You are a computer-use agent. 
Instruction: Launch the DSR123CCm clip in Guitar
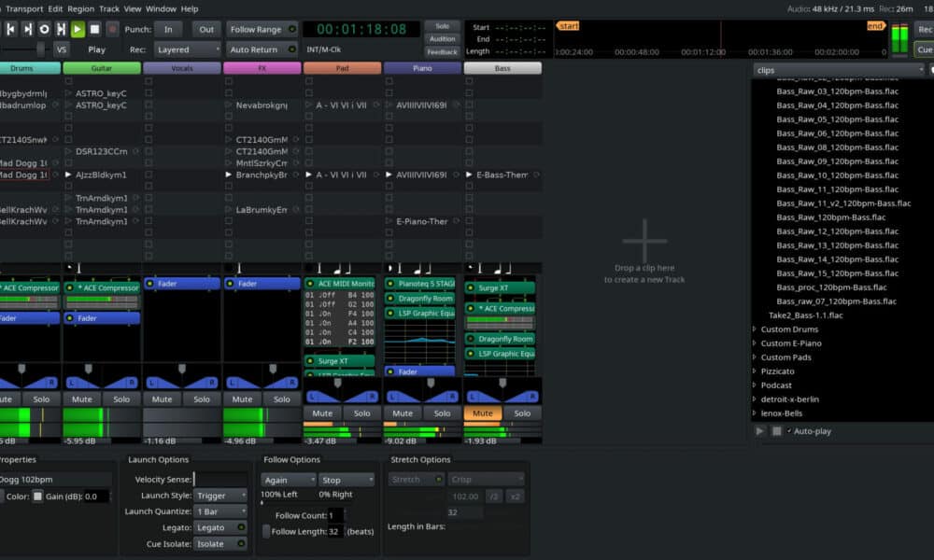pos(68,152)
